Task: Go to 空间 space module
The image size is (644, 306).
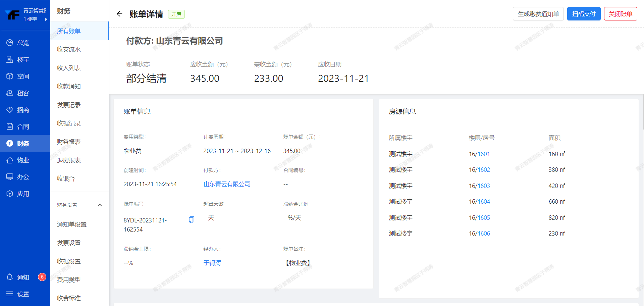Action: (23, 76)
